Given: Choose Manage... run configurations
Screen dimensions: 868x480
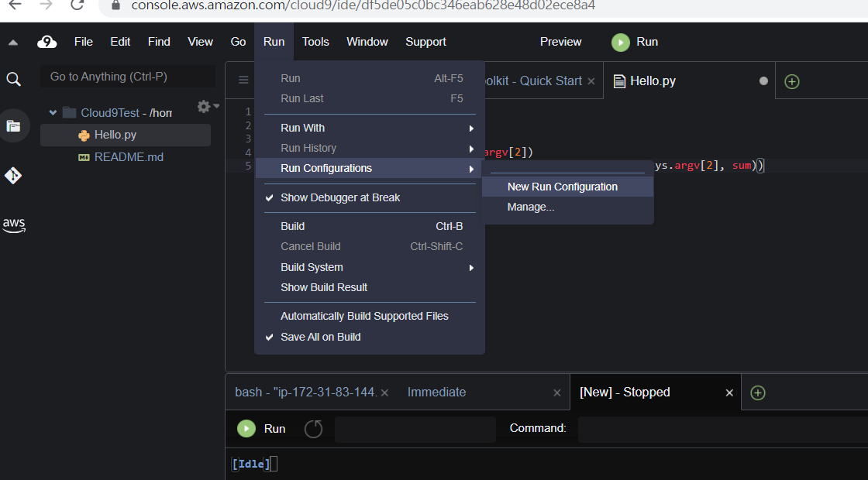Looking at the screenshot, I should 568,207.
